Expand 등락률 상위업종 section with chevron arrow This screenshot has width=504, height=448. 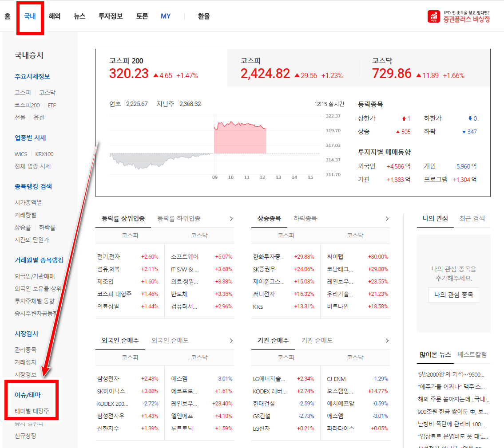231,219
